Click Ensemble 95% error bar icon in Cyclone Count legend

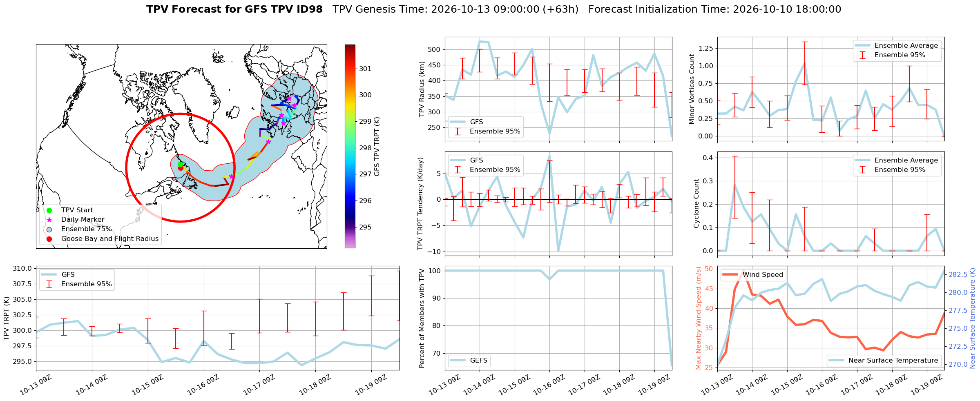862,169
